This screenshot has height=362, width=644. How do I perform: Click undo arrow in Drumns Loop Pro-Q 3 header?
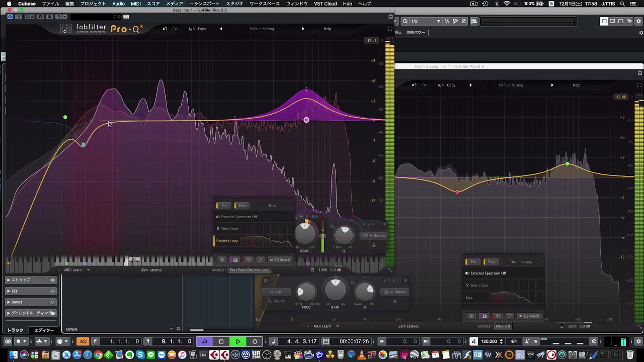(414, 85)
